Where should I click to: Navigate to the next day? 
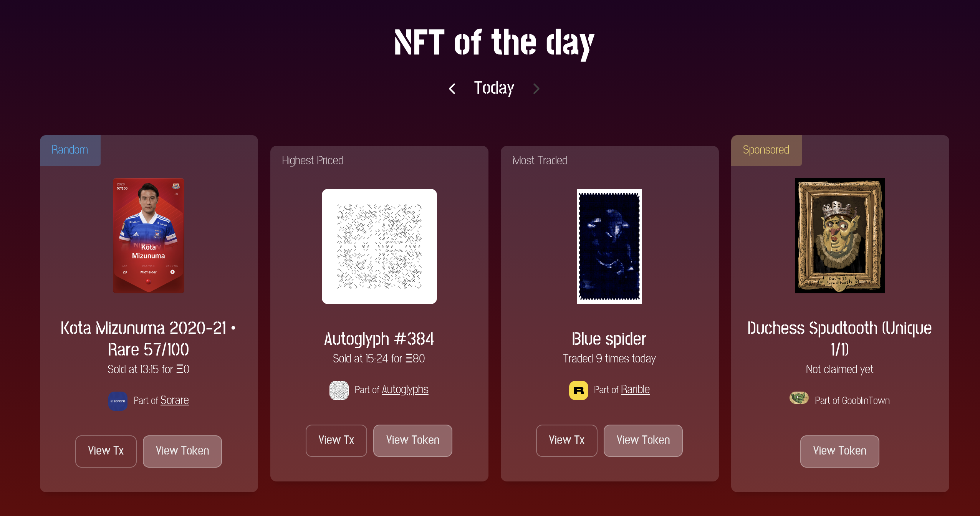536,88
